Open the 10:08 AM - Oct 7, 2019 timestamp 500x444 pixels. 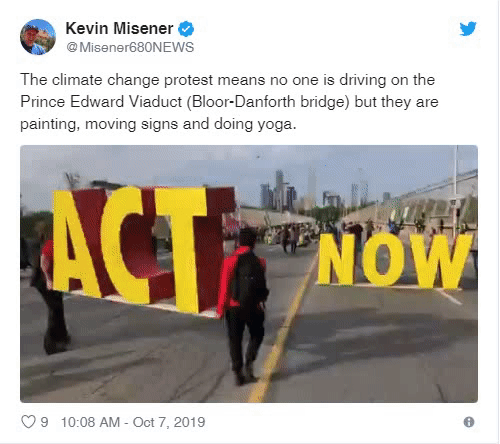[x=133, y=422]
